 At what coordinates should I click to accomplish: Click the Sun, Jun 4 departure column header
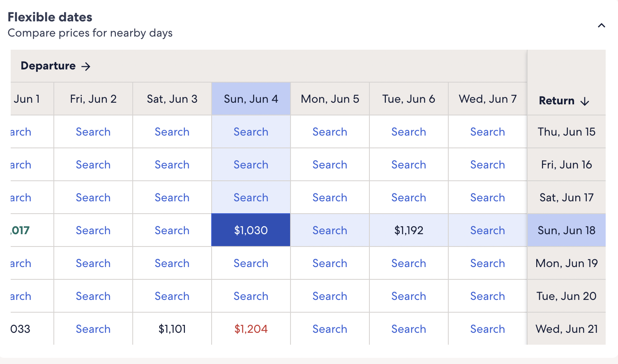[x=251, y=99]
